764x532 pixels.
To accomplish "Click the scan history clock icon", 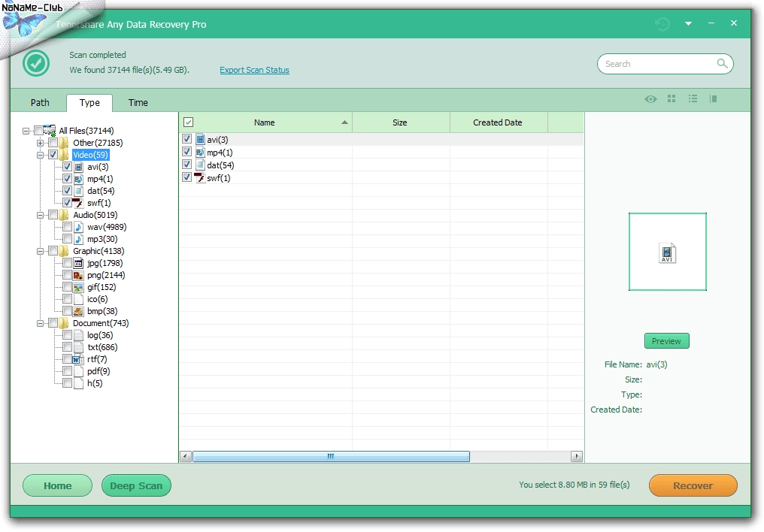I will 662,24.
